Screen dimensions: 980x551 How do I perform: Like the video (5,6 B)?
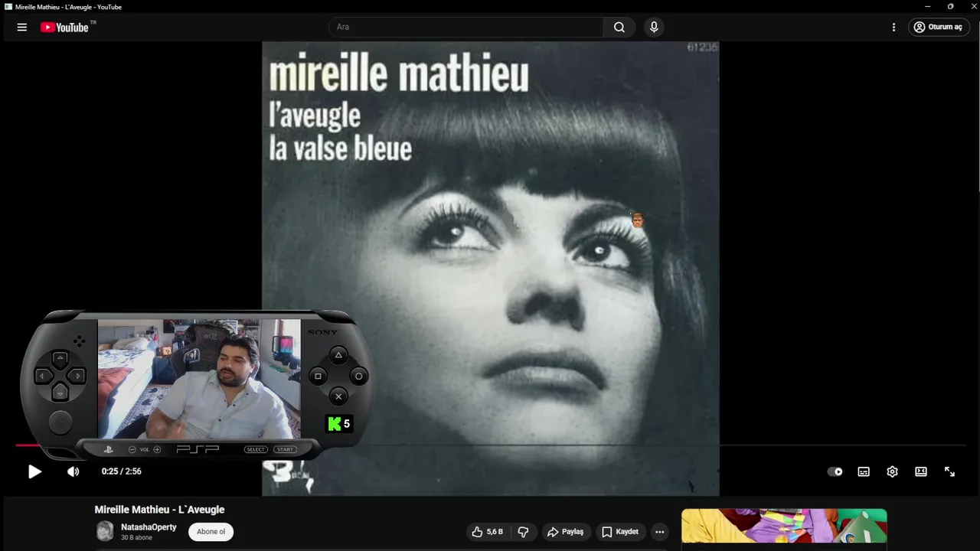point(488,532)
